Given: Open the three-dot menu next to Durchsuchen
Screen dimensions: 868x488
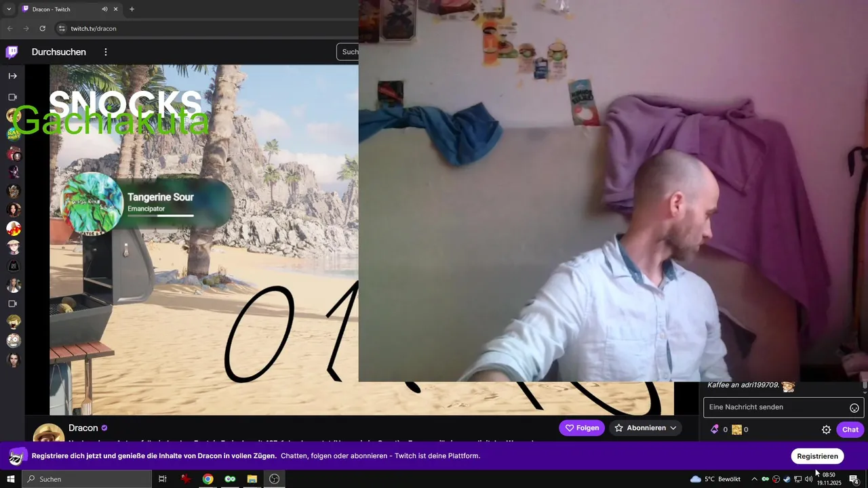Looking at the screenshot, I should pos(106,52).
